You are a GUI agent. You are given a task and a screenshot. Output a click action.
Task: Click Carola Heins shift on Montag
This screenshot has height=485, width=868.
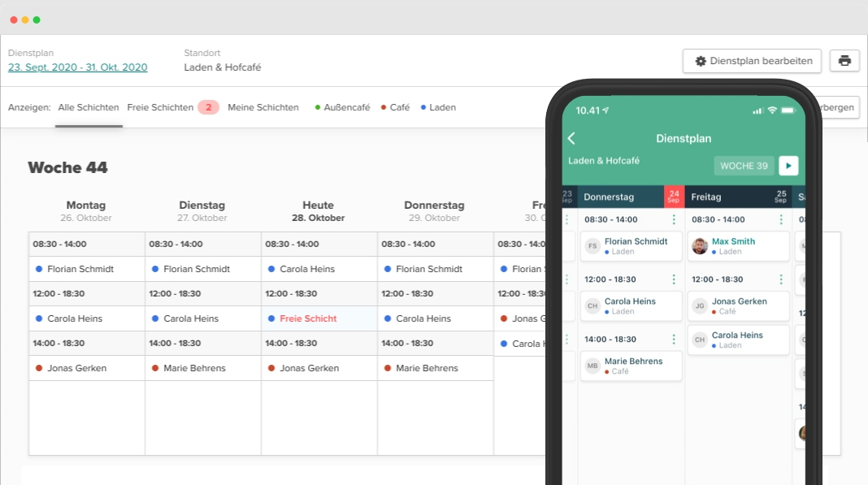[x=87, y=318]
